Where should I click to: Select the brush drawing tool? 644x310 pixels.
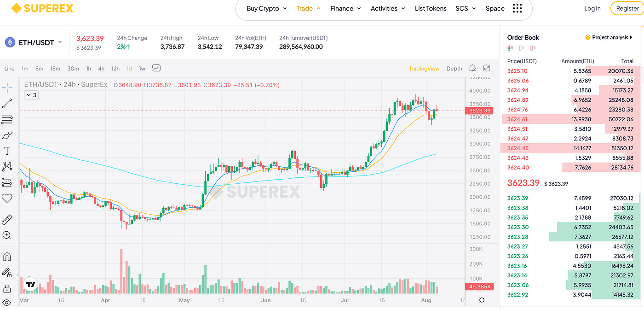(7, 135)
